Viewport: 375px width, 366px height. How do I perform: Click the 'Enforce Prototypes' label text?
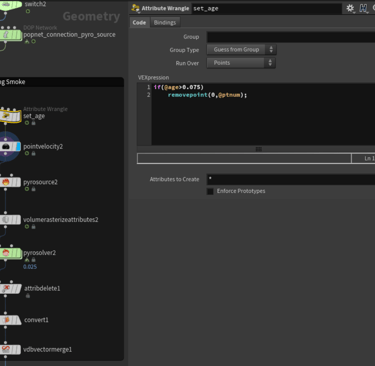coord(241,191)
